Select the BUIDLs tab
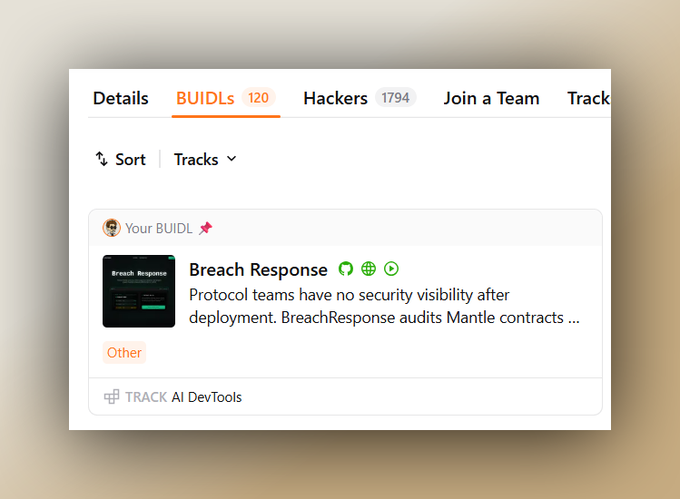The image size is (680, 499). pyautogui.click(x=226, y=98)
